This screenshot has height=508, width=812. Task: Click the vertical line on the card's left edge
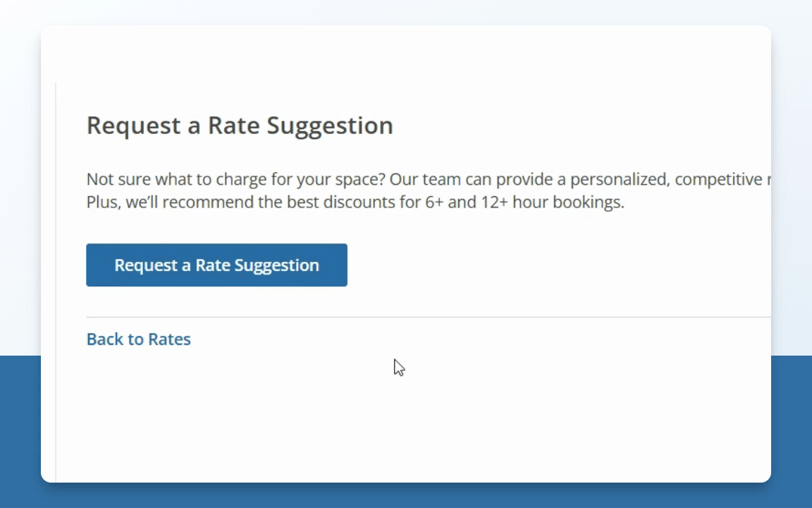click(56, 282)
